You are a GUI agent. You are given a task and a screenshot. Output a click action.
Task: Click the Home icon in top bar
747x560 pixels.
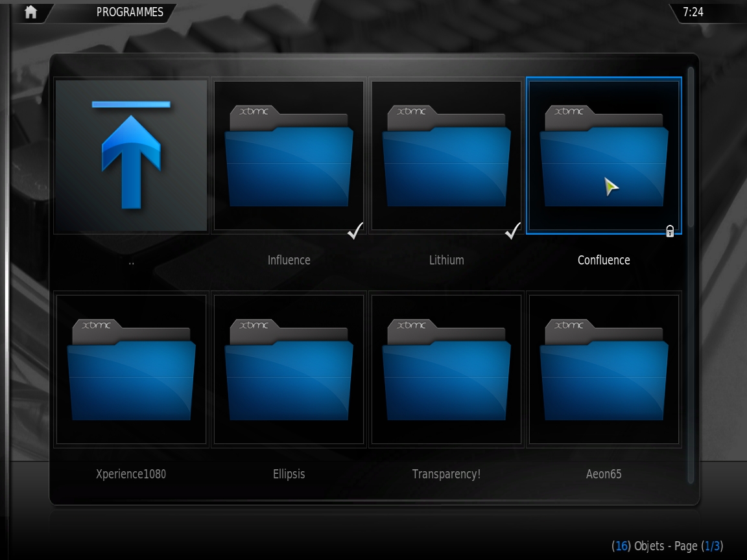(30, 12)
